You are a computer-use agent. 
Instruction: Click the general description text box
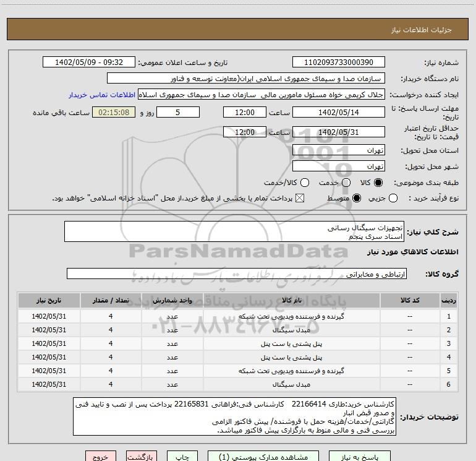(234, 232)
